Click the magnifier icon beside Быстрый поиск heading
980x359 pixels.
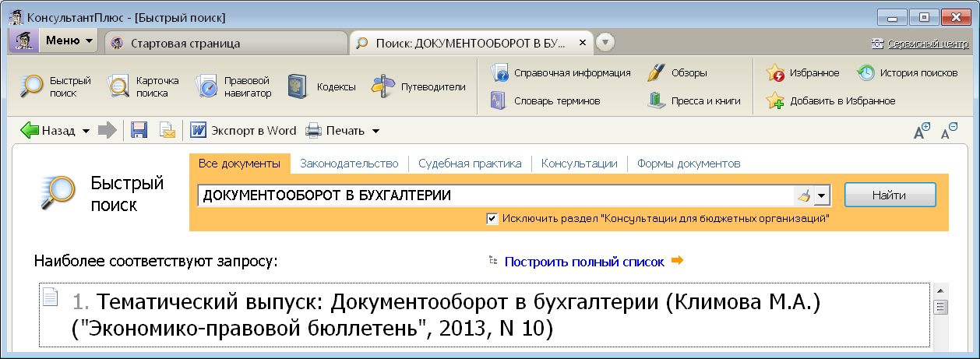[x=57, y=194]
